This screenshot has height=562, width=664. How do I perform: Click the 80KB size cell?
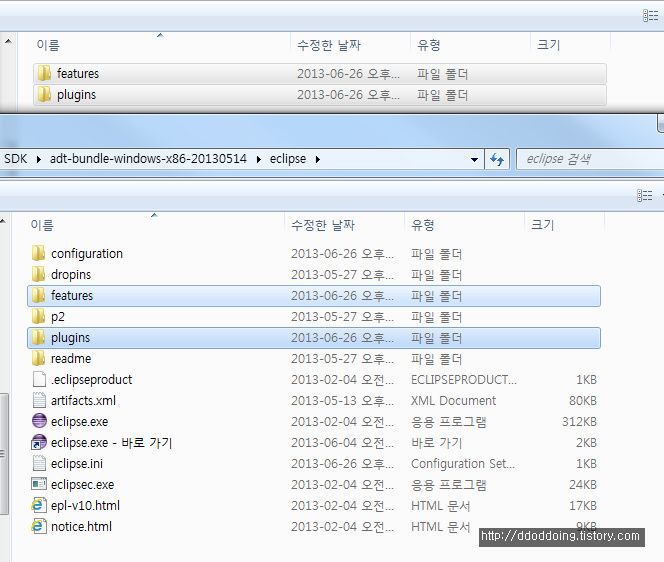pos(582,400)
